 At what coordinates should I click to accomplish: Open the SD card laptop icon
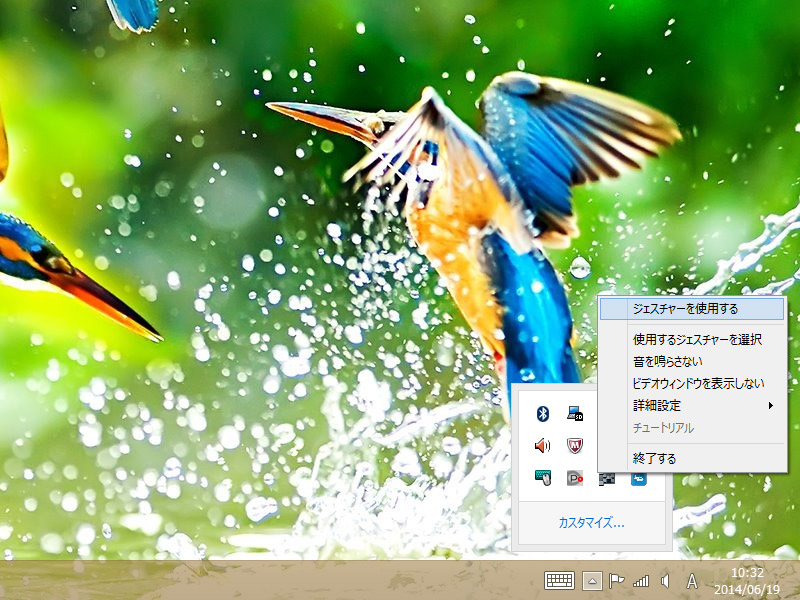pos(575,413)
